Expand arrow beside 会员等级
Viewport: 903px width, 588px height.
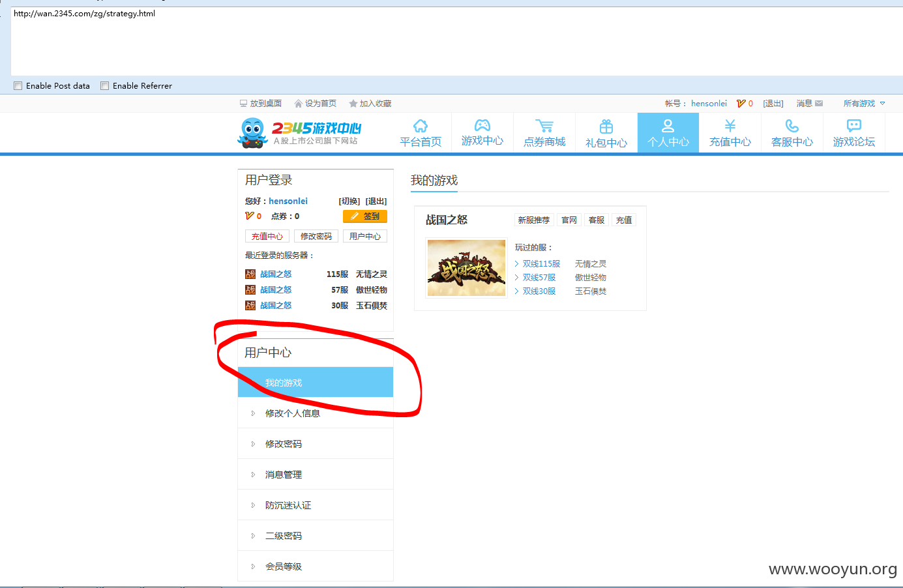253,566
